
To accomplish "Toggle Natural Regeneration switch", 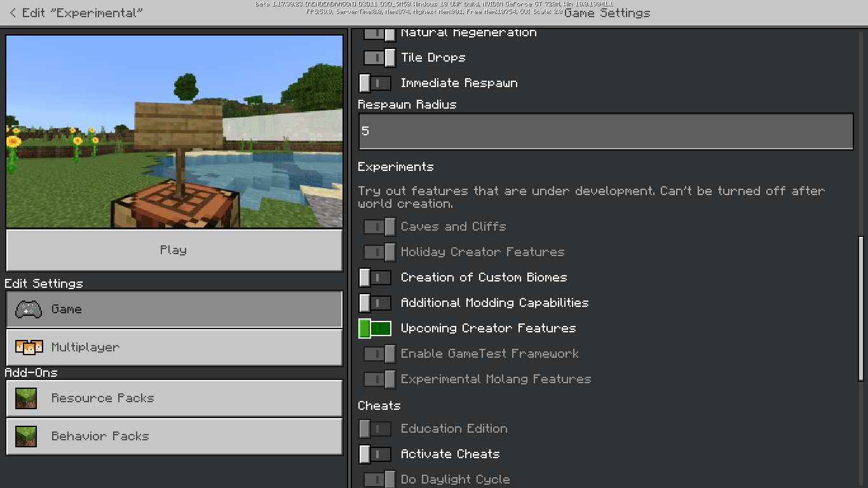I will pos(379,33).
